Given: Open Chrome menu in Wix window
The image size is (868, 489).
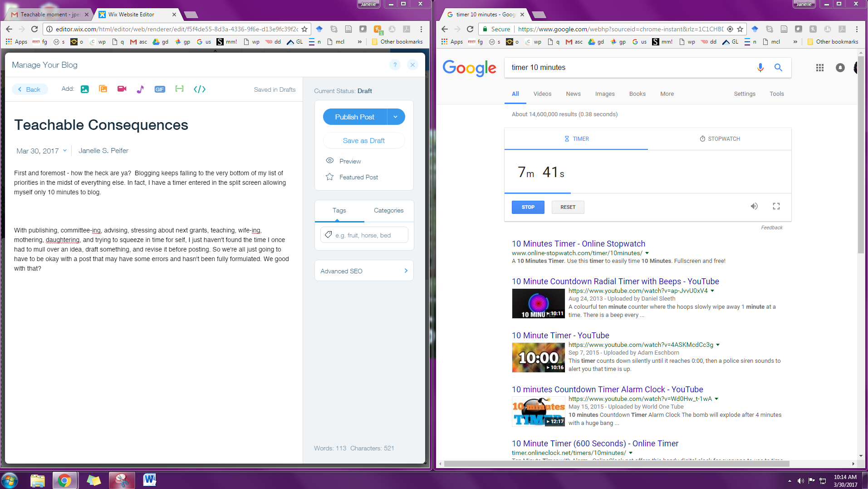Looking at the screenshot, I should click(421, 29).
